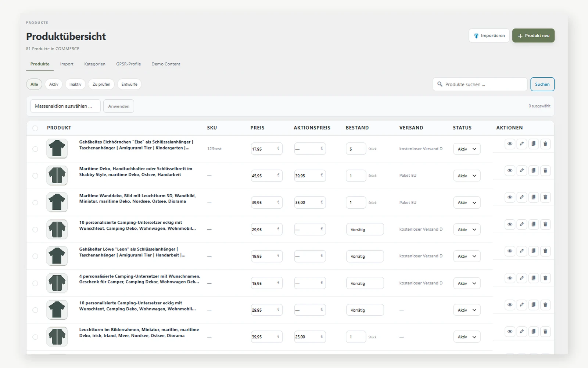Click the Anwenden button
This screenshot has height=368, width=588.
point(119,106)
